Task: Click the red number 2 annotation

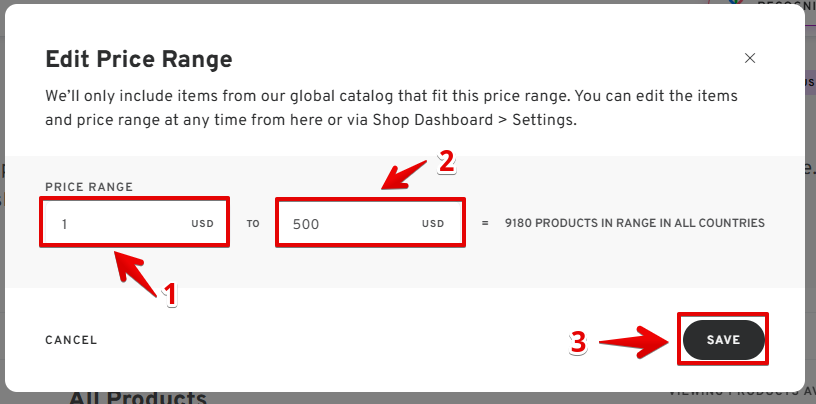Action: [x=447, y=161]
